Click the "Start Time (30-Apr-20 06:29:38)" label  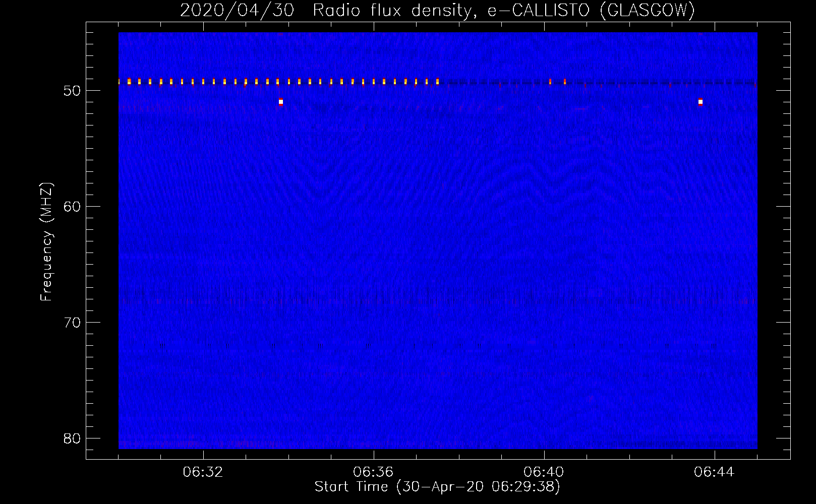(437, 487)
